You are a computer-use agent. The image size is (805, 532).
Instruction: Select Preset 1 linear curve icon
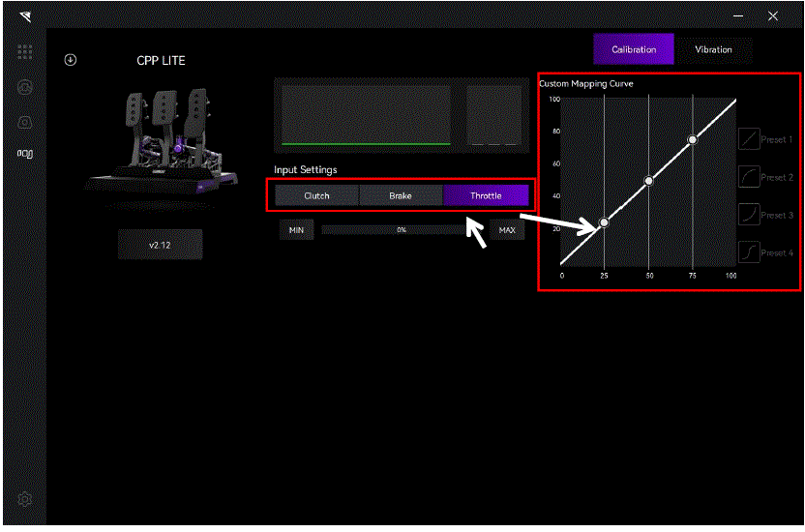click(x=749, y=139)
